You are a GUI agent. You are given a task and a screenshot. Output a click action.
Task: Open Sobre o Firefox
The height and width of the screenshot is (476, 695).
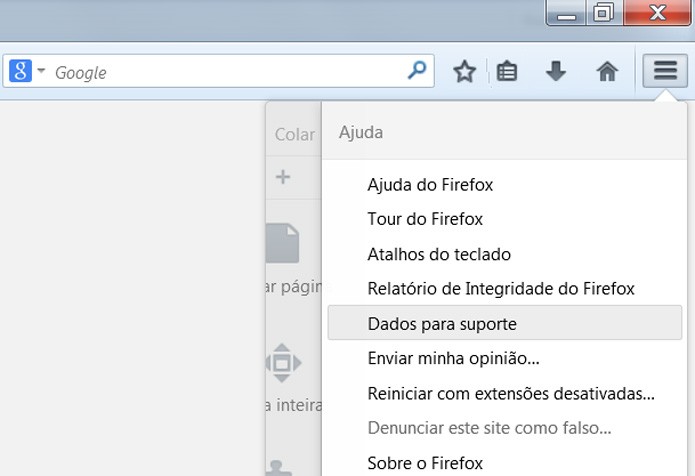click(504, 463)
